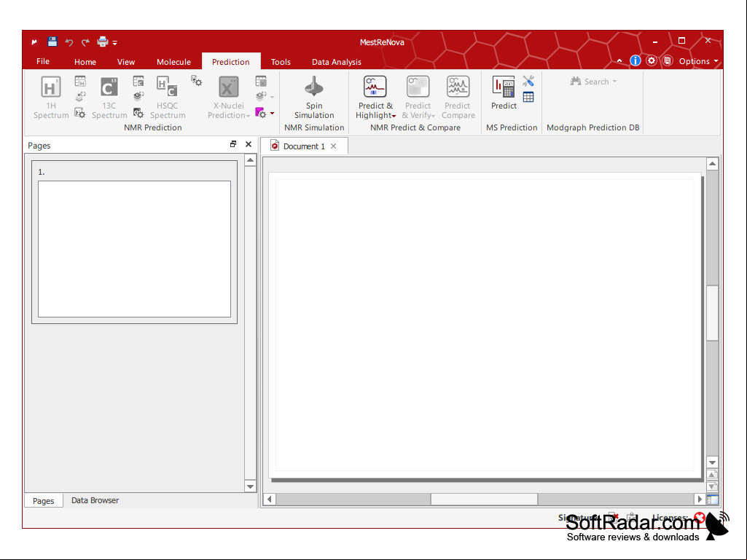Select the Pages panel tab
This screenshot has height=560, width=747.
[x=43, y=501]
